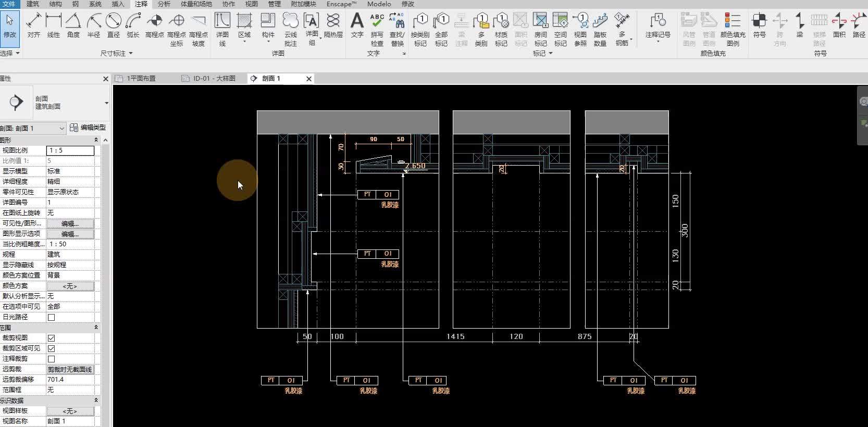Close the 剖面 1 view tab
Screen dimensions: 868x427
309,79
